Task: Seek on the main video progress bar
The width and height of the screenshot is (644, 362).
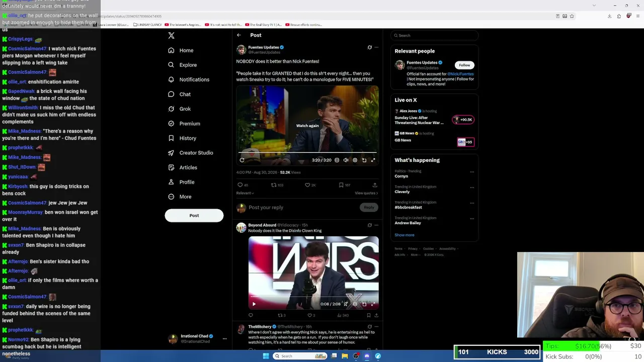Action: click(307, 152)
